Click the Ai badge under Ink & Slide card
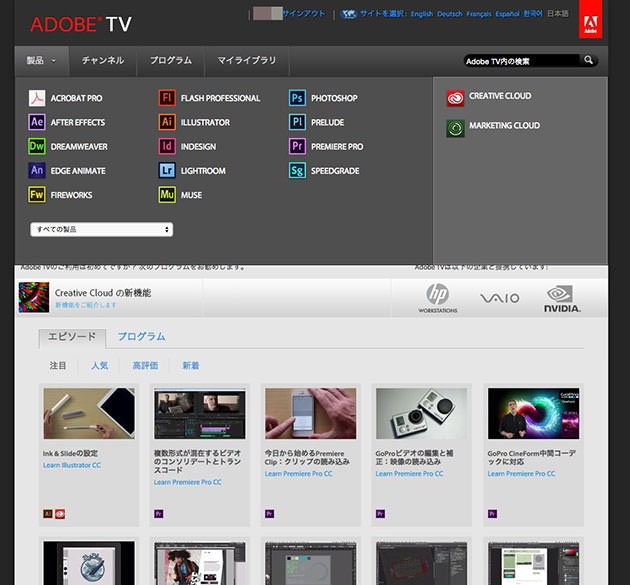The height and width of the screenshot is (585, 630). tap(48, 514)
